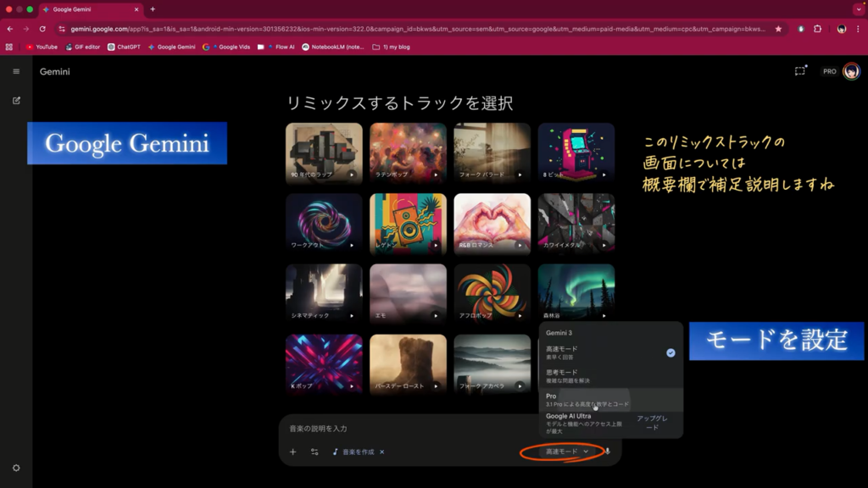Expand the Chrome tab search chevron
Screen dimensions: 868x488
pos(859,9)
